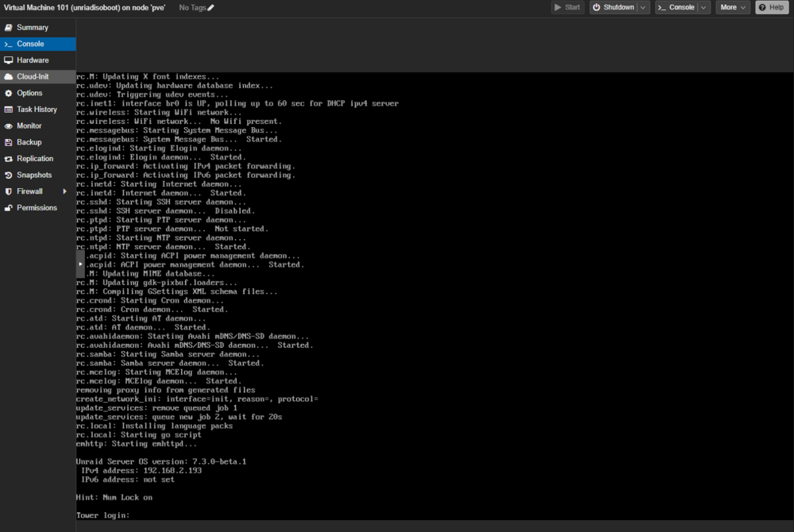This screenshot has height=532, width=794.
Task: Click the Tower login prompt in console
Action: click(x=102, y=515)
